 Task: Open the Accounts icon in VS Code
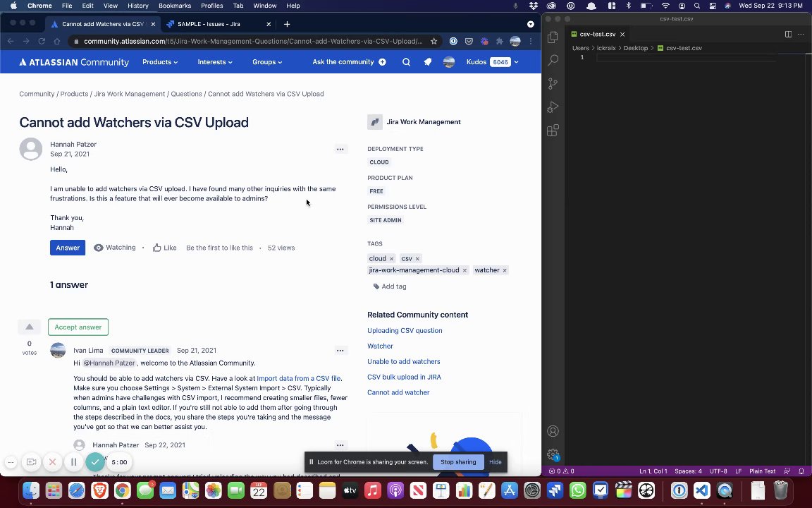click(x=553, y=431)
